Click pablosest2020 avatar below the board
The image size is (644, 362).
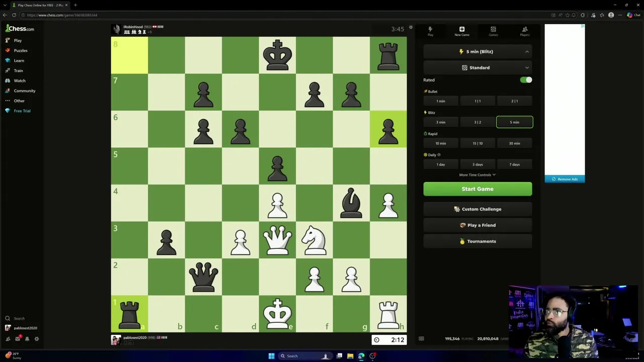[x=116, y=339]
